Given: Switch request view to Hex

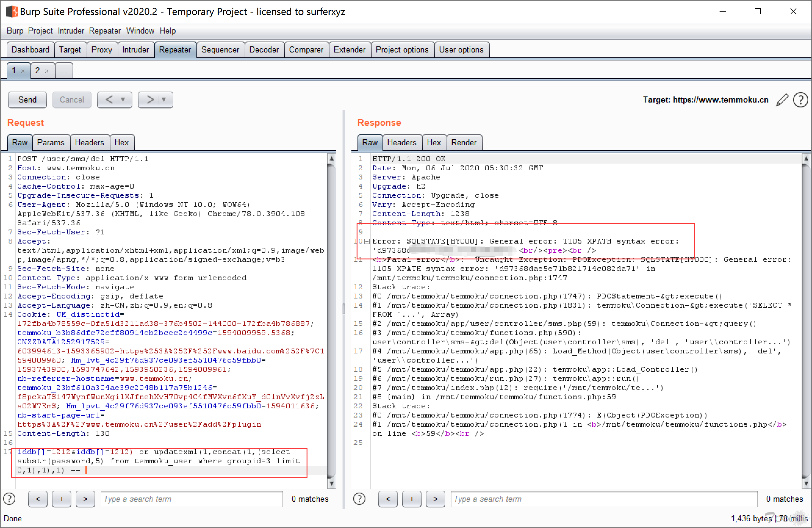Looking at the screenshot, I should [x=121, y=143].
